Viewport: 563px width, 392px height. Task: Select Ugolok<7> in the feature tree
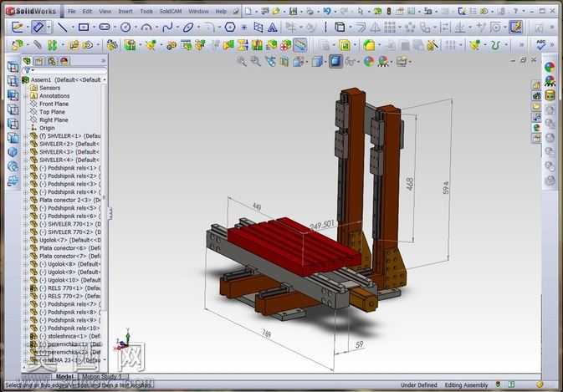pos(69,240)
